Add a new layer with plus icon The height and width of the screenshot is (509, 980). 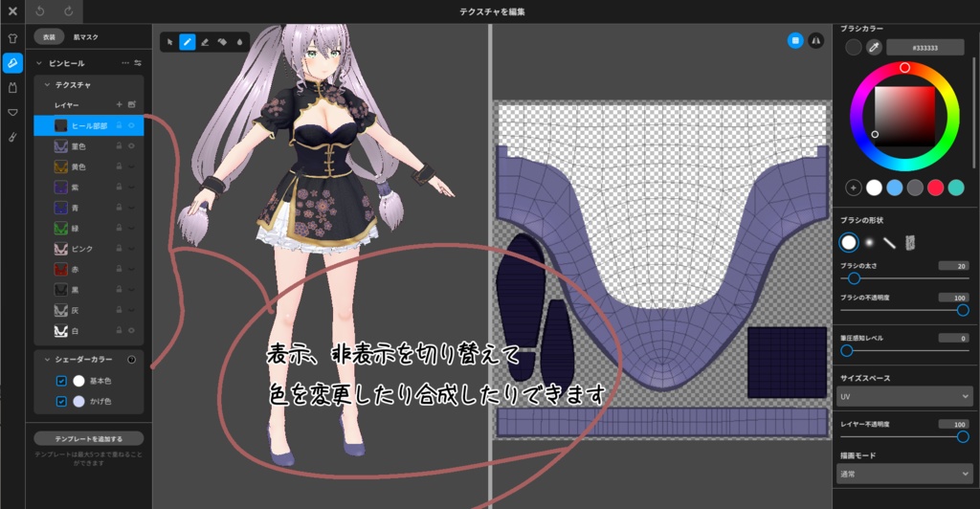119,104
